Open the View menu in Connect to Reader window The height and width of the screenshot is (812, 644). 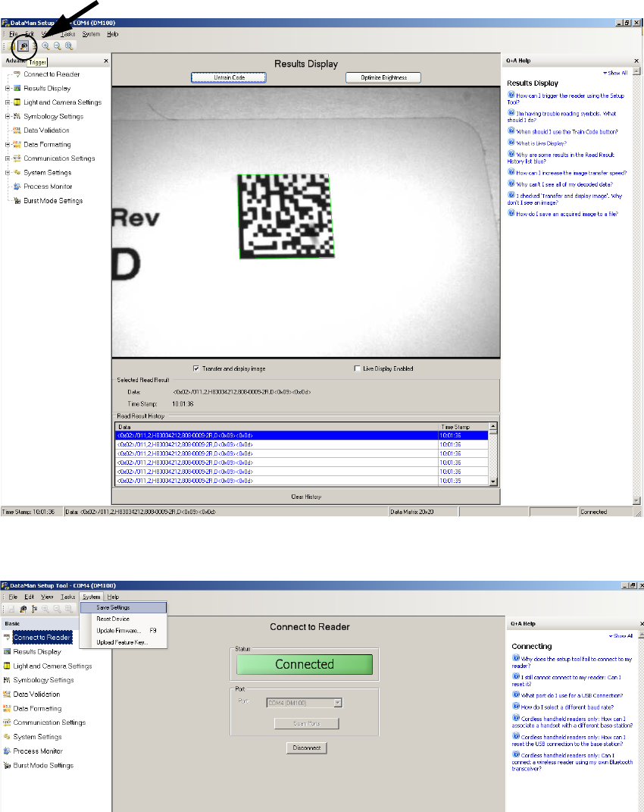pos(47,597)
